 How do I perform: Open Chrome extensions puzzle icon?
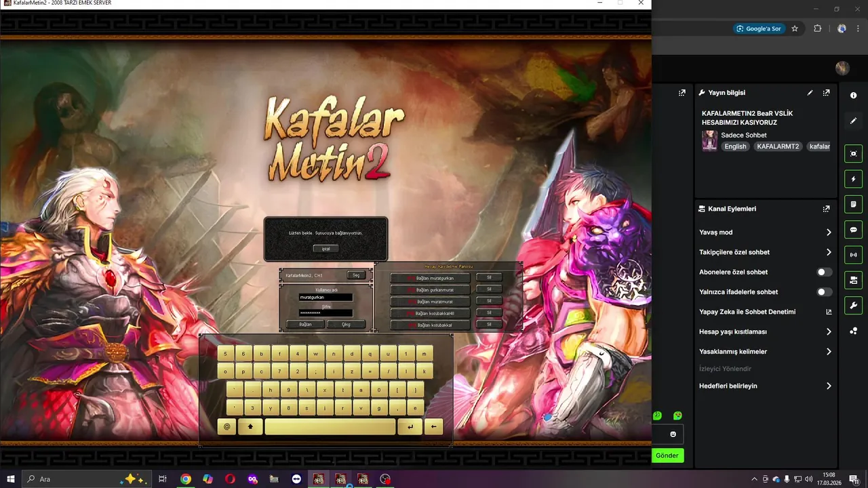coord(817,28)
